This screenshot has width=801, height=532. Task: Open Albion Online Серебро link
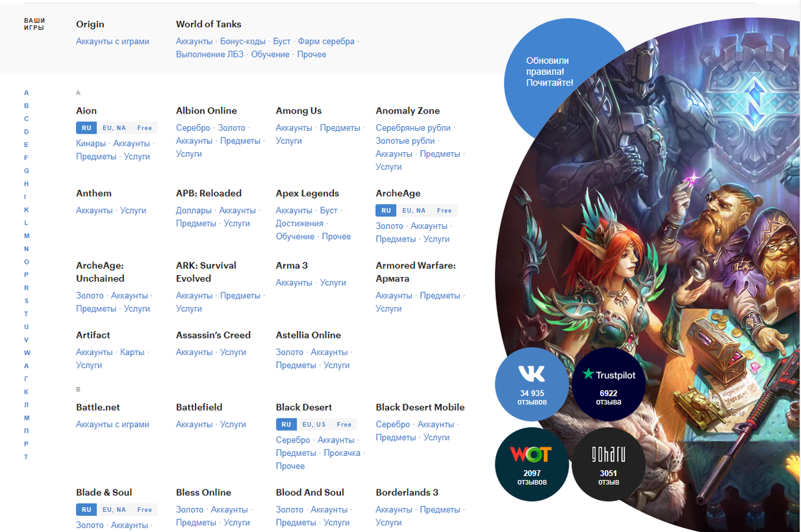(193, 128)
